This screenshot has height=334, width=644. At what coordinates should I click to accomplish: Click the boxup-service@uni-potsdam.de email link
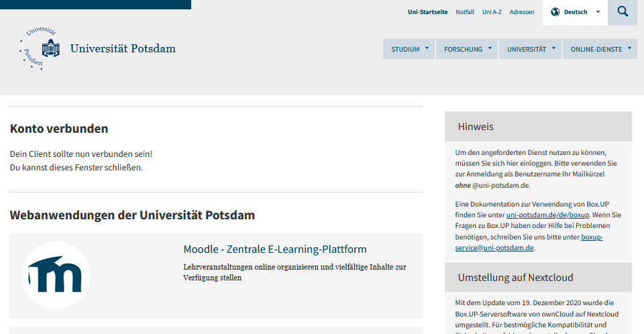point(494,247)
